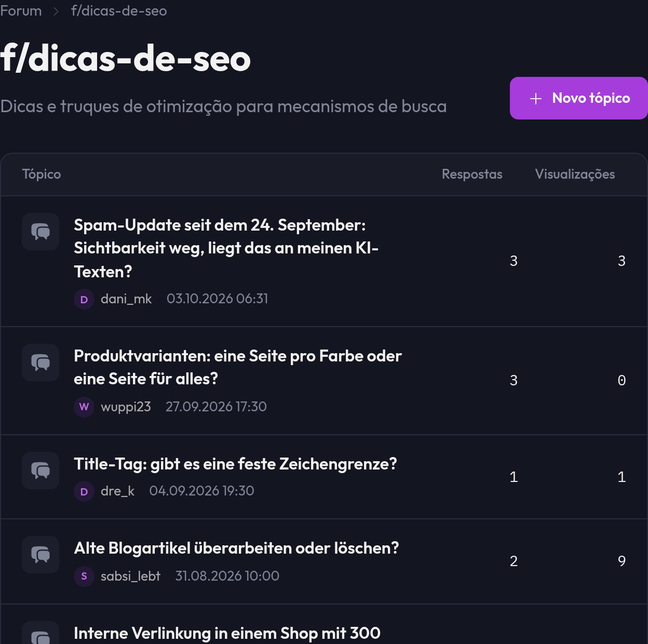Click the date 31.08.2026 10:00
This screenshot has width=648, height=644.
click(x=227, y=576)
